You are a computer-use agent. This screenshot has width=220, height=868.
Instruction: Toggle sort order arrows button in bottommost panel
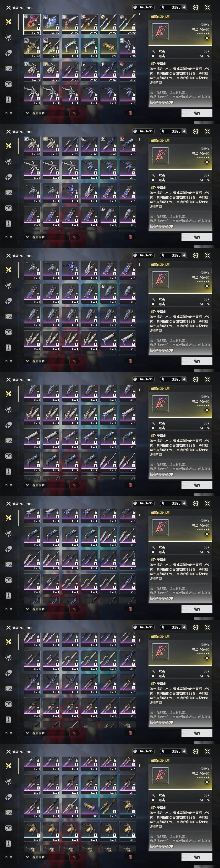[x=75, y=857]
